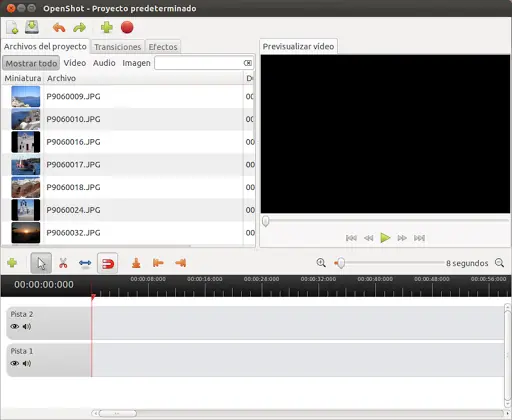Filter files by Imagen

(x=136, y=63)
